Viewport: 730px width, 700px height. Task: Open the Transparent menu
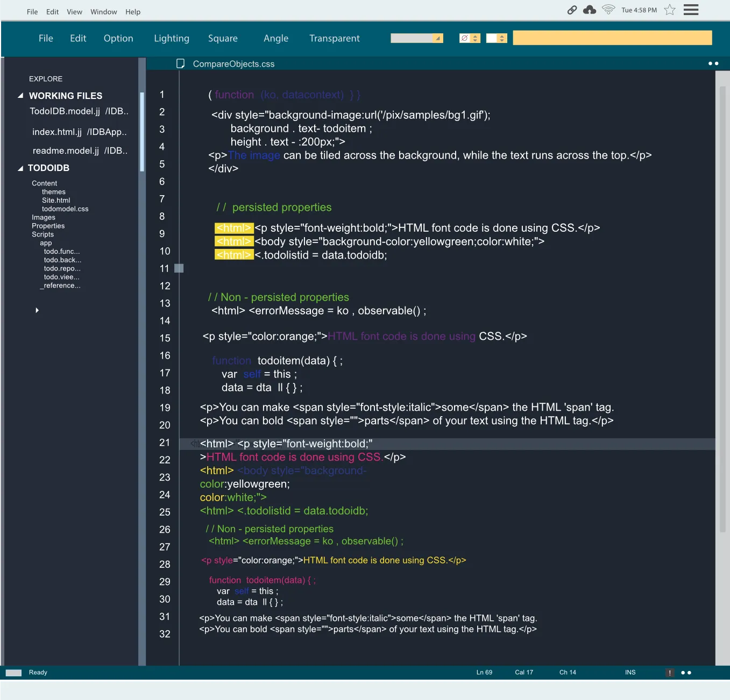tap(335, 38)
